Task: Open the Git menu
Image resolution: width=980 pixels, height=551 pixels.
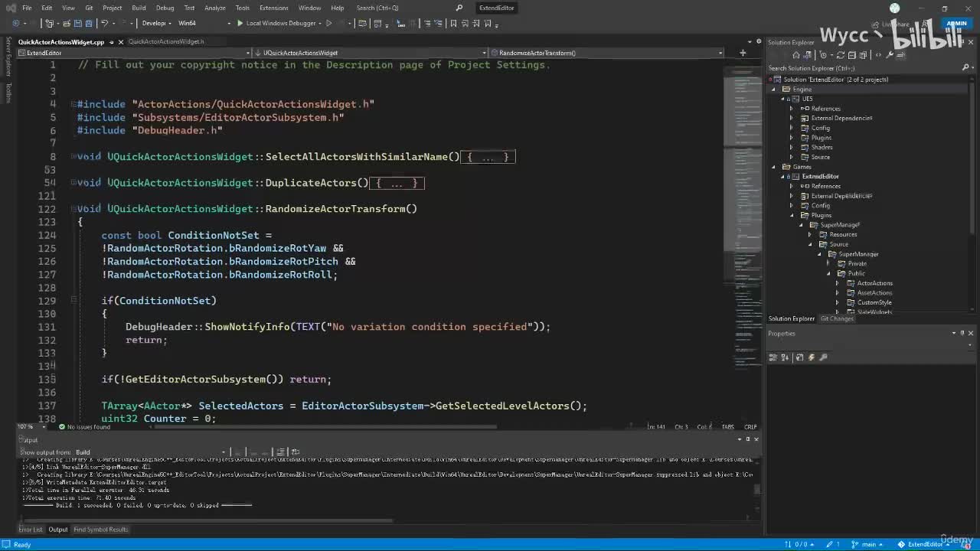Action: point(89,8)
